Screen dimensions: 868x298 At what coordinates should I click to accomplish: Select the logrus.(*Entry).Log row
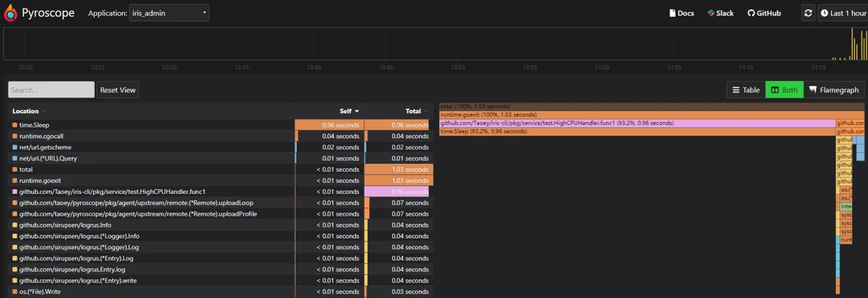coord(220,258)
